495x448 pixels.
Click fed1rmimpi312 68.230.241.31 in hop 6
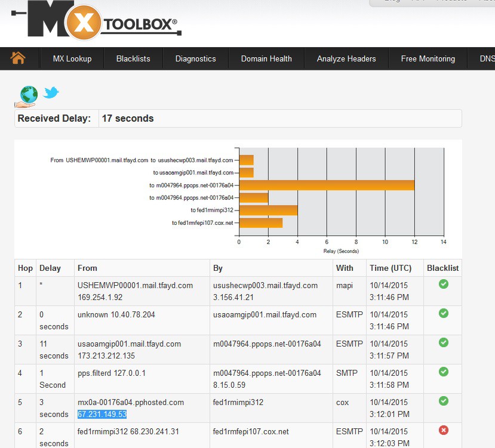(128, 431)
